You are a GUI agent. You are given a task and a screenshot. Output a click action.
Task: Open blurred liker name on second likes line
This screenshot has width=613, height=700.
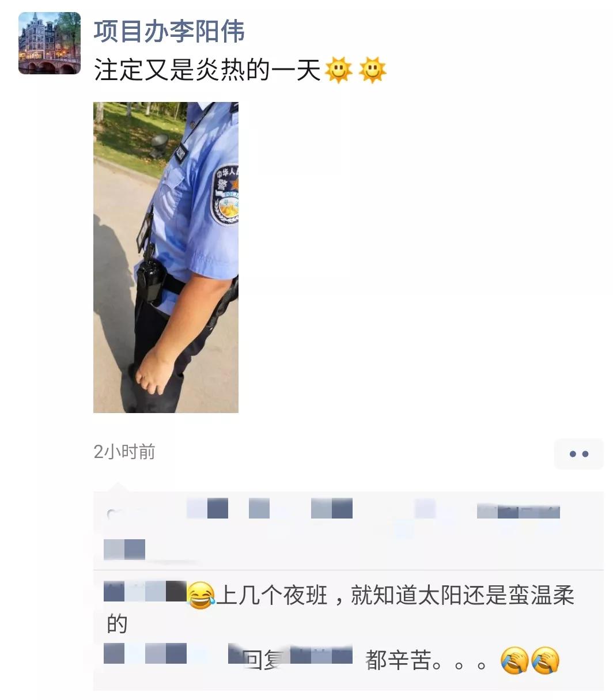coord(124,549)
